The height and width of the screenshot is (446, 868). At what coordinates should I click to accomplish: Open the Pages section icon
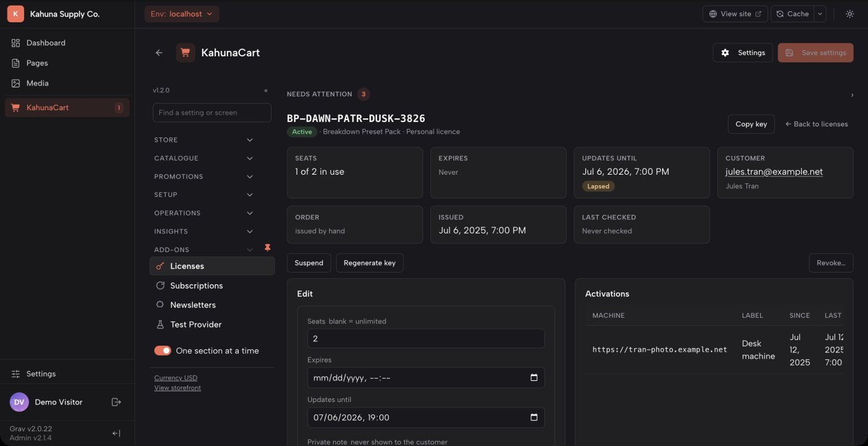coord(16,63)
